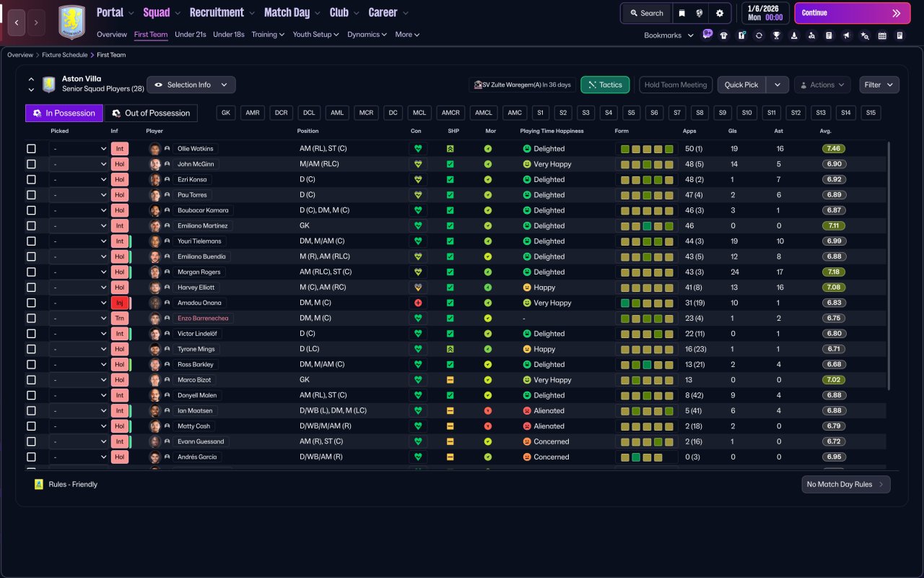Image resolution: width=924 pixels, height=578 pixels.
Task: Open the Filter dropdown
Action: click(879, 85)
